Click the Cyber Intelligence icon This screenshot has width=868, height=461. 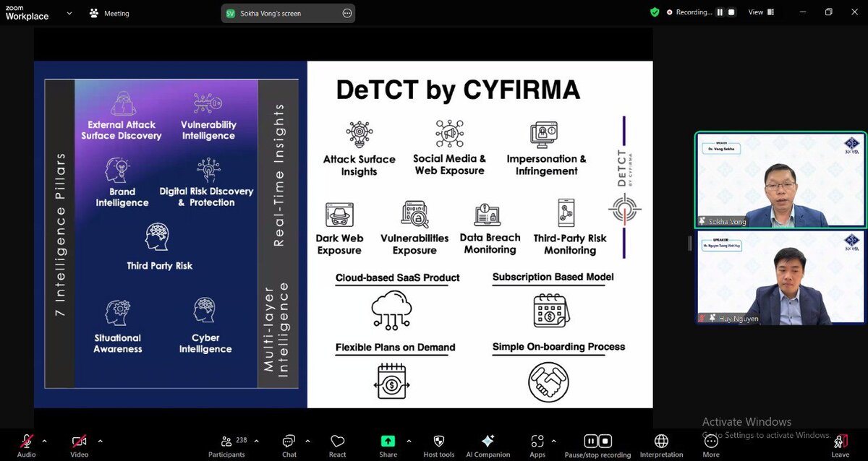[x=205, y=311]
